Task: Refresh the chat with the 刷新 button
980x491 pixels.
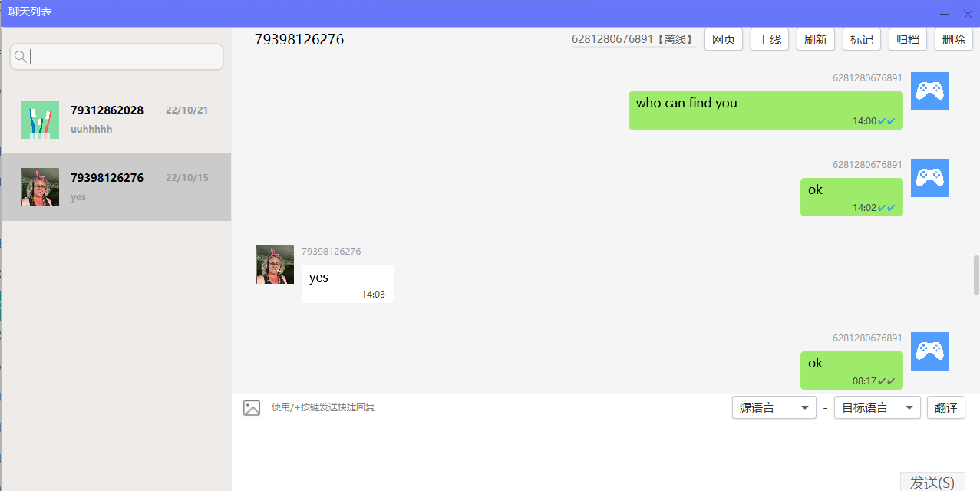Action: (x=816, y=40)
